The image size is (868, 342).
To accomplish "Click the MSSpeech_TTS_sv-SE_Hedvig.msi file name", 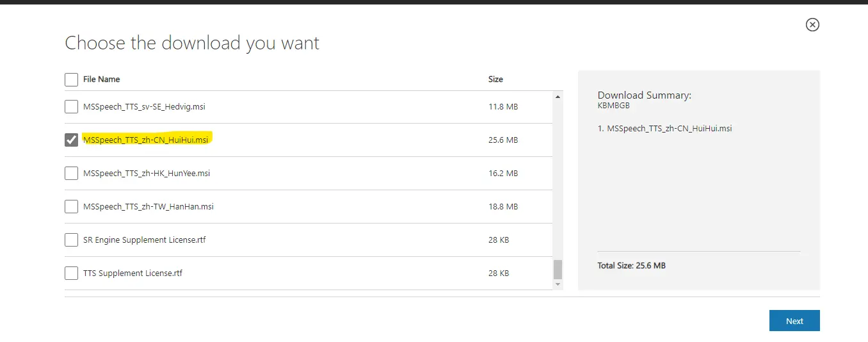I will (144, 107).
